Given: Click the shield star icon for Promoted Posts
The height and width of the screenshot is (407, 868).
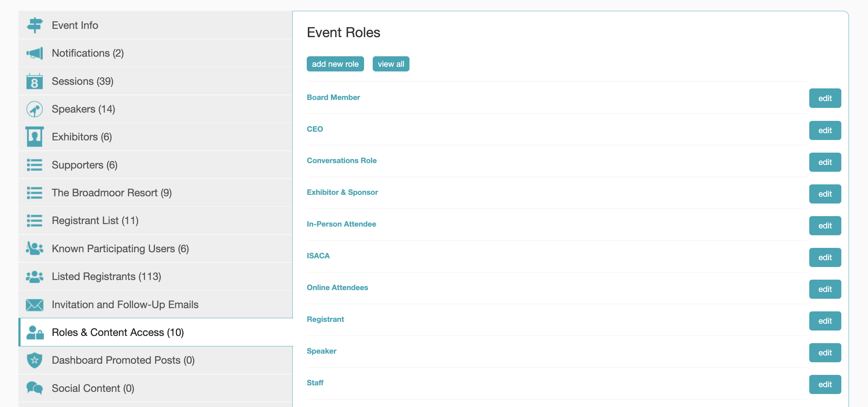Looking at the screenshot, I should click(35, 360).
